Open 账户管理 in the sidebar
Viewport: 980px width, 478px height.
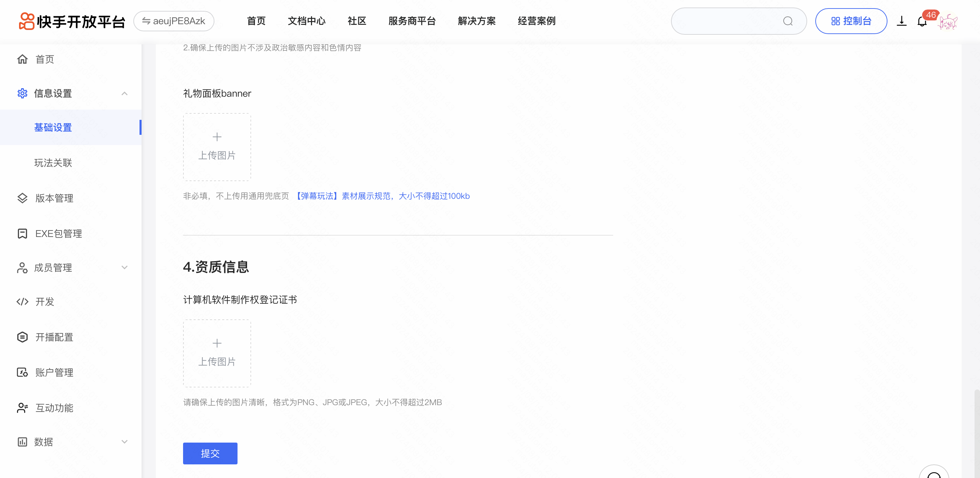click(x=54, y=372)
